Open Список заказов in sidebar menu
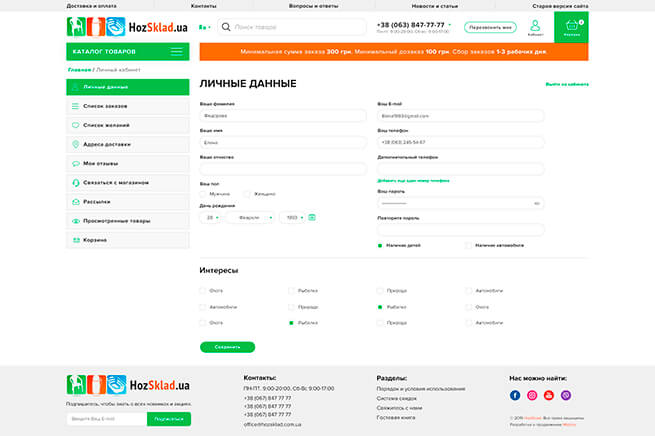 pyautogui.click(x=128, y=106)
